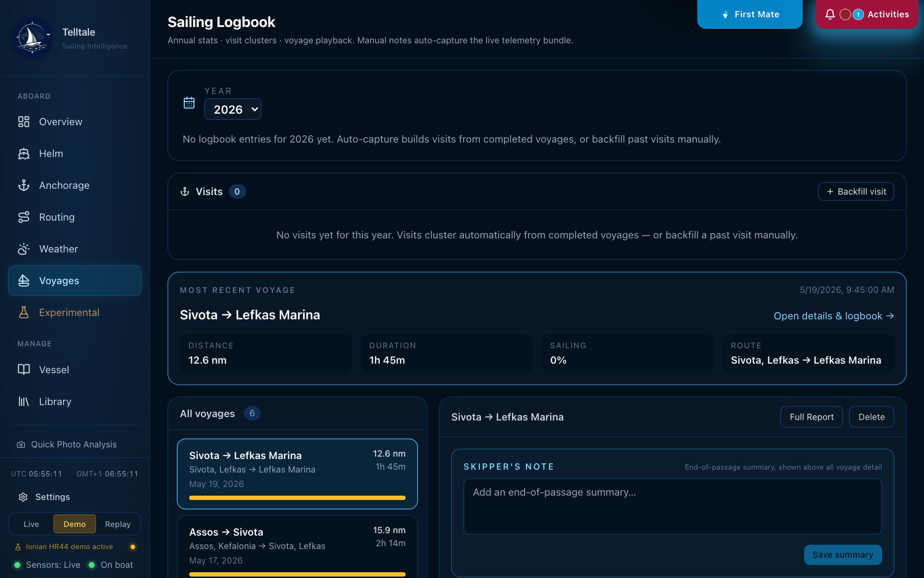Click the 12.6 nm Distance value

point(207,360)
